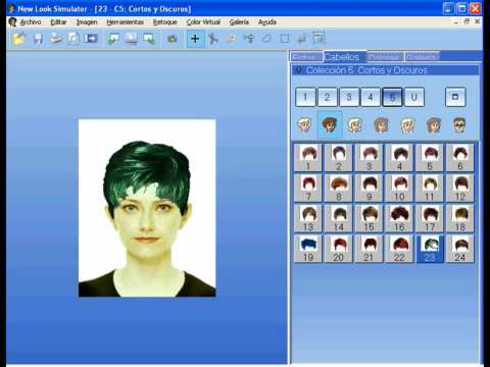Click the printer toolbar icon
The image size is (490, 367).
[x=56, y=39]
